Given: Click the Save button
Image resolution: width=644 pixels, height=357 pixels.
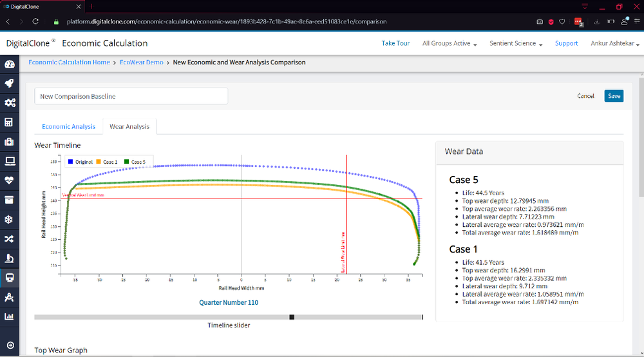Looking at the screenshot, I should [x=614, y=96].
